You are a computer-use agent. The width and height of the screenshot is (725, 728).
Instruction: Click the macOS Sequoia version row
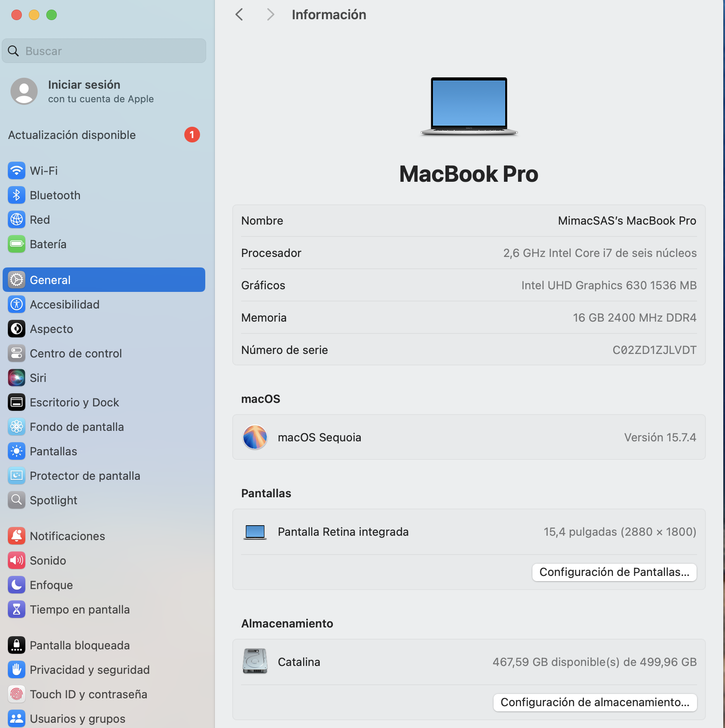tap(469, 437)
